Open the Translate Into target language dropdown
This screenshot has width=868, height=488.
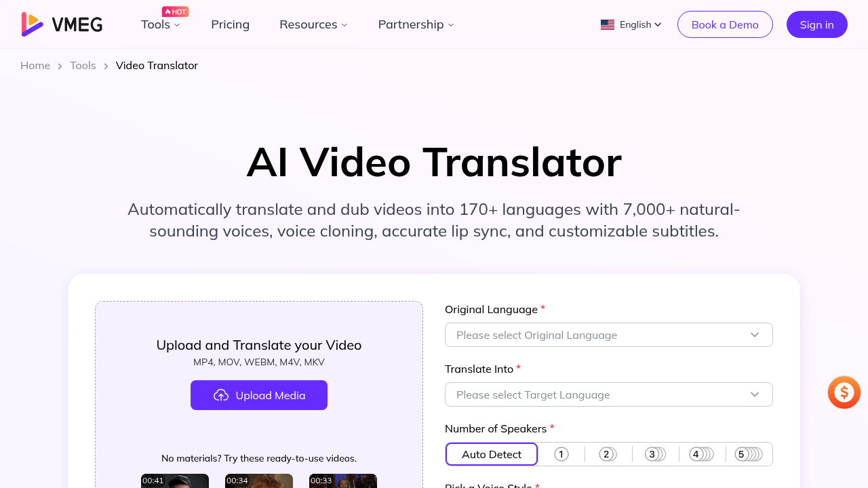coord(608,394)
